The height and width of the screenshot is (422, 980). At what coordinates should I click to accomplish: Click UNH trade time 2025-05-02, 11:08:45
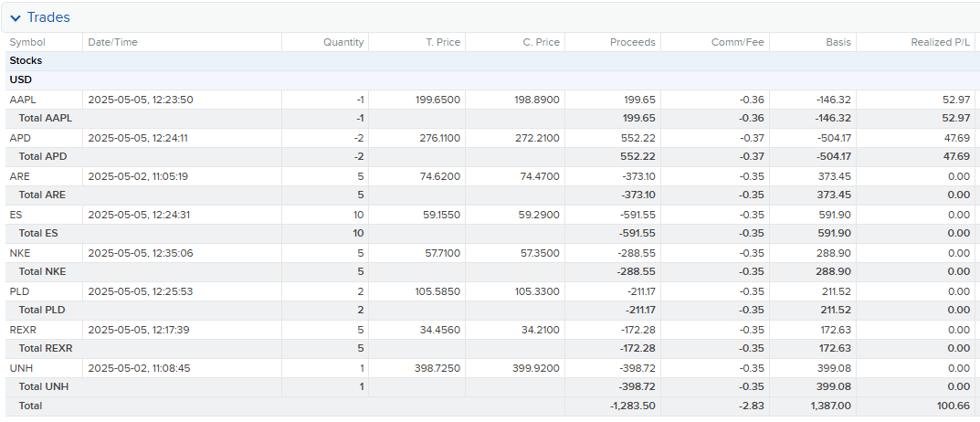point(140,368)
